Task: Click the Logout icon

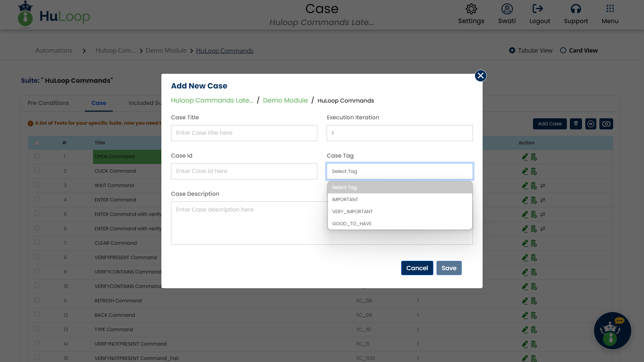Action: click(x=538, y=9)
